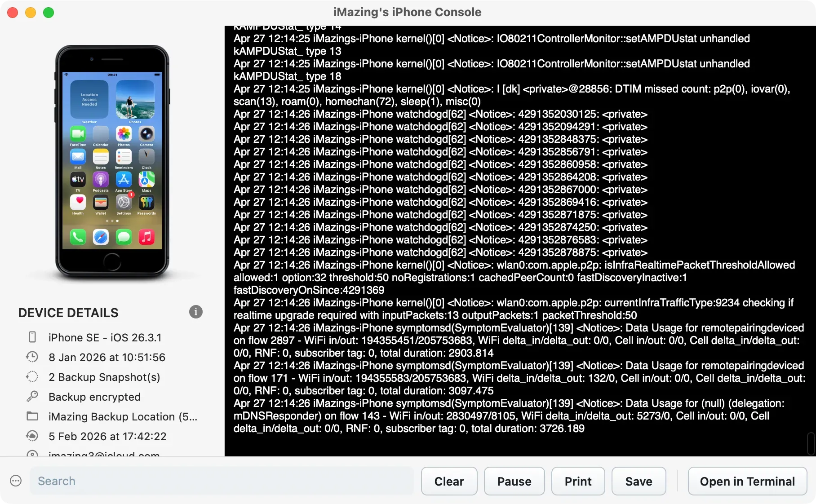
Task: Click Mail app icon on iPhone preview
Action: click(78, 157)
